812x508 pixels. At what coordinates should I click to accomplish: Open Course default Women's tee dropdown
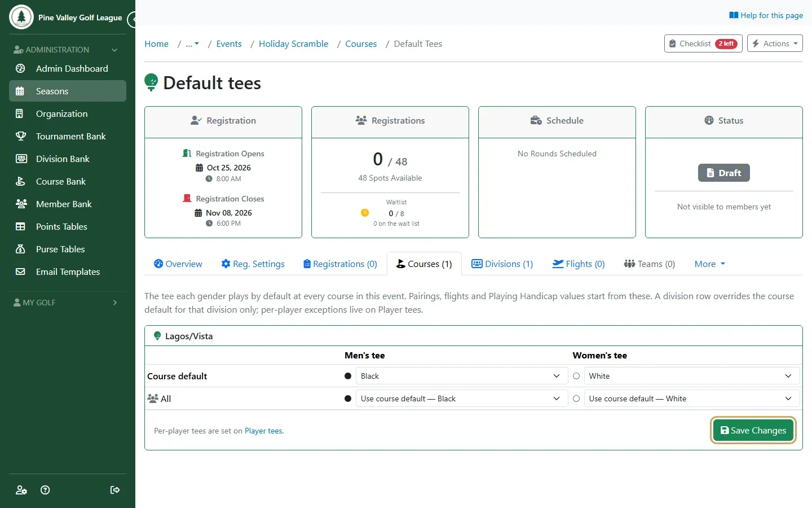coord(692,376)
